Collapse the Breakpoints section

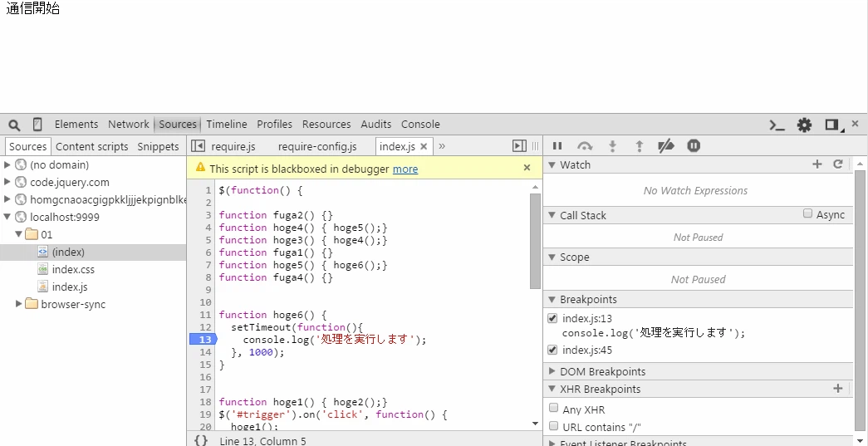click(552, 299)
